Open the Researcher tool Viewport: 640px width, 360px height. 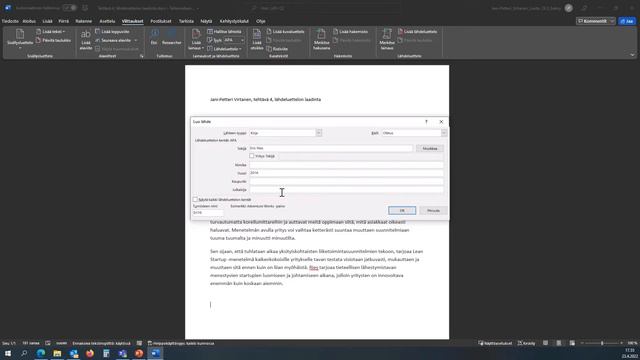click(x=171, y=37)
